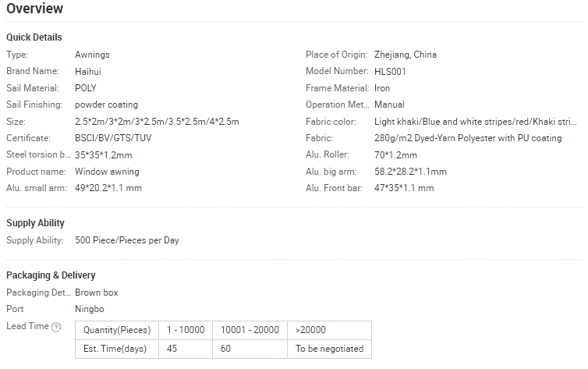
Task: Click the truncated 'Packaging Det...' label
Action: (38, 293)
